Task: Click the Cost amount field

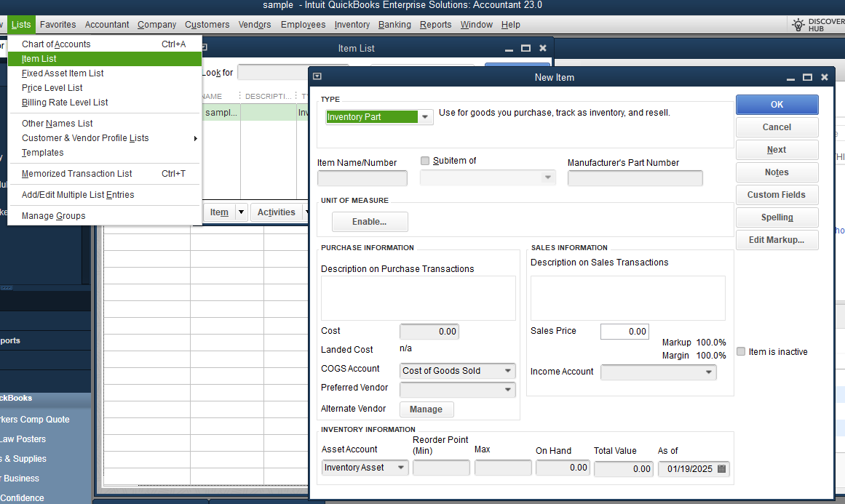Action: coord(429,331)
